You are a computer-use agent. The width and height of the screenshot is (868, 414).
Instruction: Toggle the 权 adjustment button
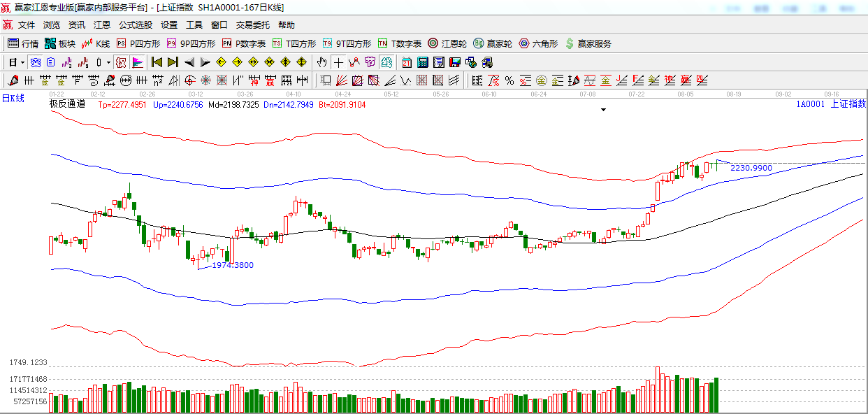[x=121, y=62]
